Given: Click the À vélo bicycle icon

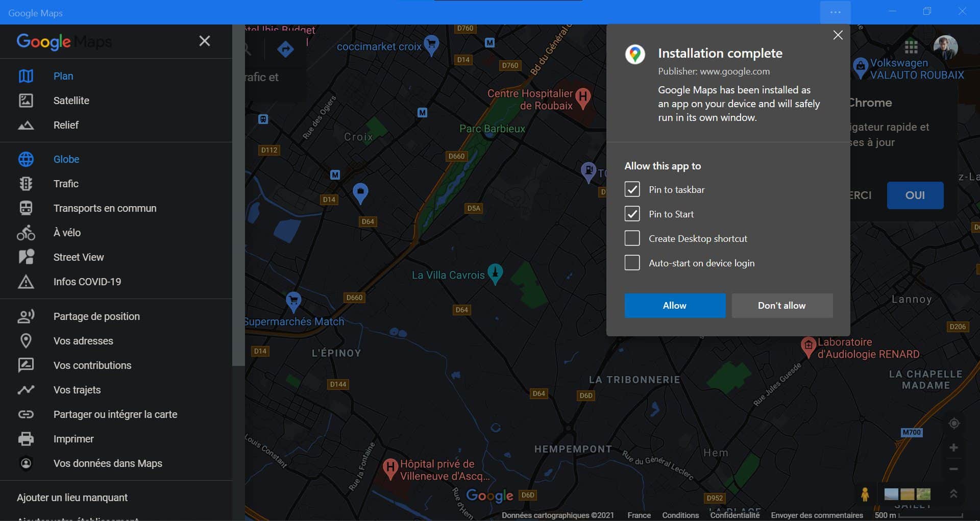Looking at the screenshot, I should pyautogui.click(x=26, y=233).
